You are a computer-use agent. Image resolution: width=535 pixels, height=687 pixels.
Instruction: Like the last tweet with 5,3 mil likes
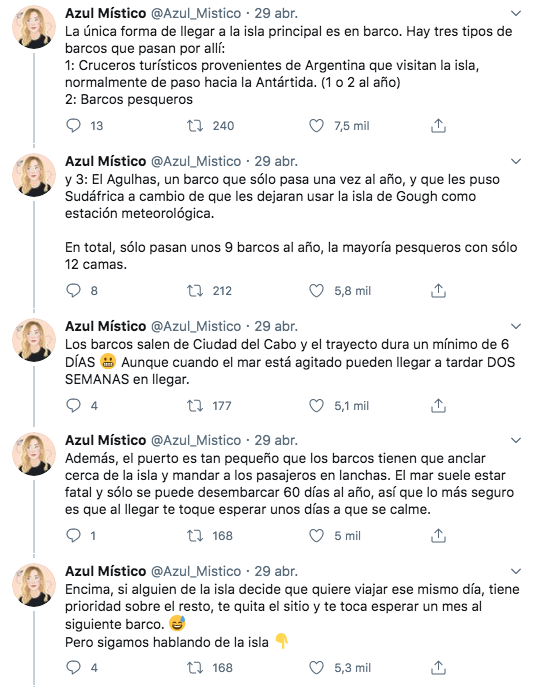tap(316, 668)
